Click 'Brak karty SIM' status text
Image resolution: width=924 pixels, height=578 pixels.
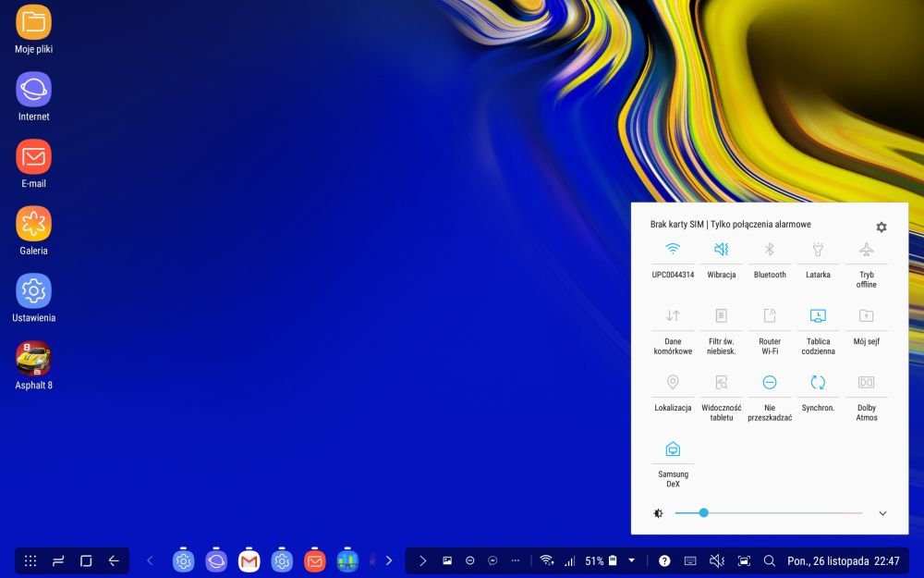coord(676,224)
